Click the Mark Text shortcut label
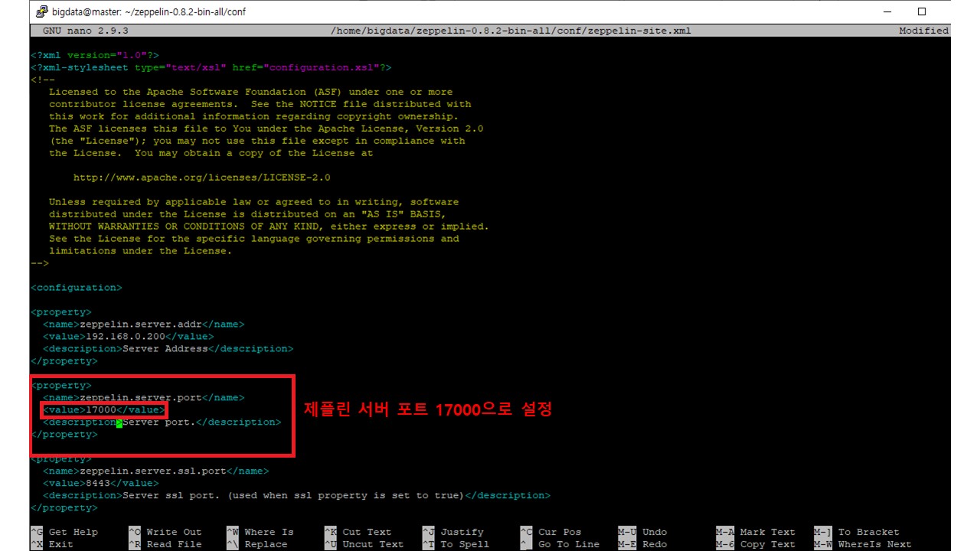This screenshot has width=980, height=551. pyautogui.click(x=769, y=533)
